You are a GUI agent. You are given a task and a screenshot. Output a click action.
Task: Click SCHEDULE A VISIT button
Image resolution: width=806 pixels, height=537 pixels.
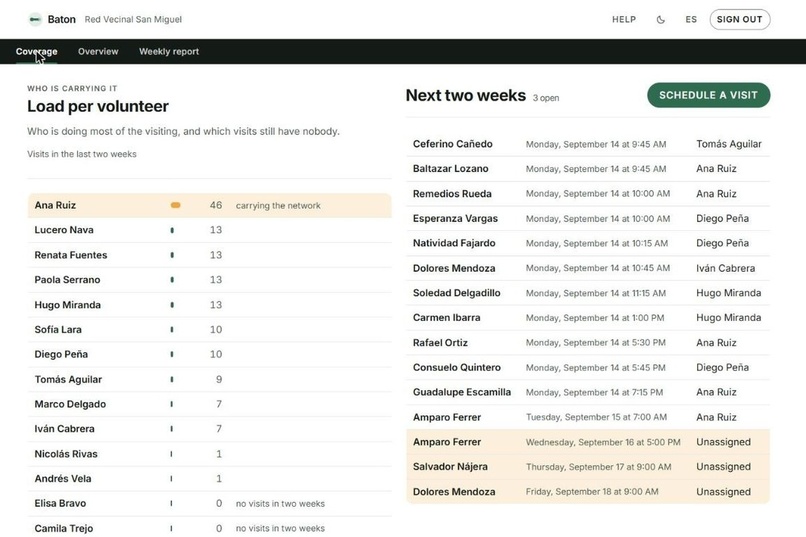coord(708,95)
